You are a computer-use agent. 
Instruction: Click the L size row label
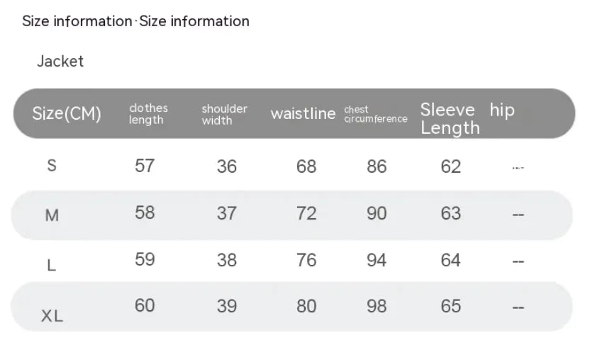[x=52, y=266]
